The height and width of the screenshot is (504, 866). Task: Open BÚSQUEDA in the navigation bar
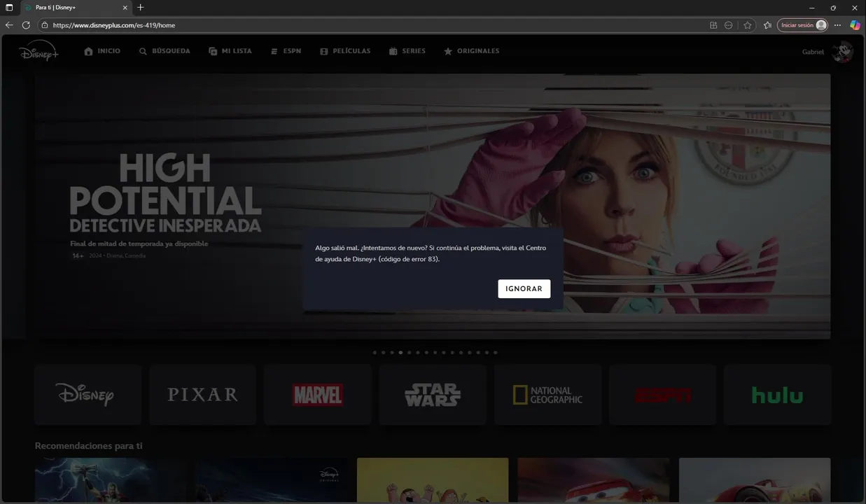165,51
